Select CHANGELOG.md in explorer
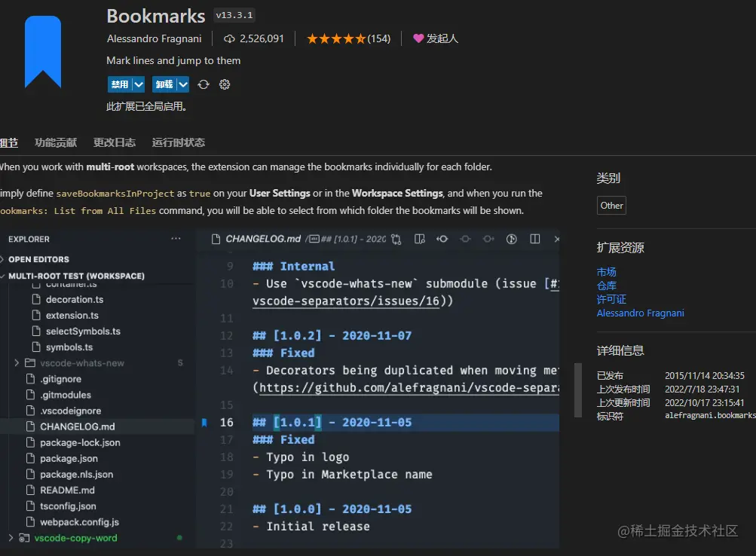Image resolution: width=756 pixels, height=556 pixels. pos(77,427)
